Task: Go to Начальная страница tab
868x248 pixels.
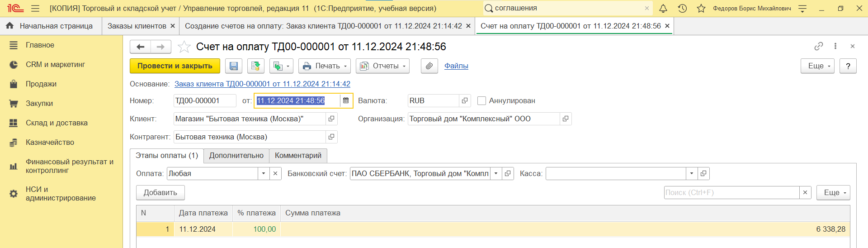Action: pyautogui.click(x=51, y=26)
